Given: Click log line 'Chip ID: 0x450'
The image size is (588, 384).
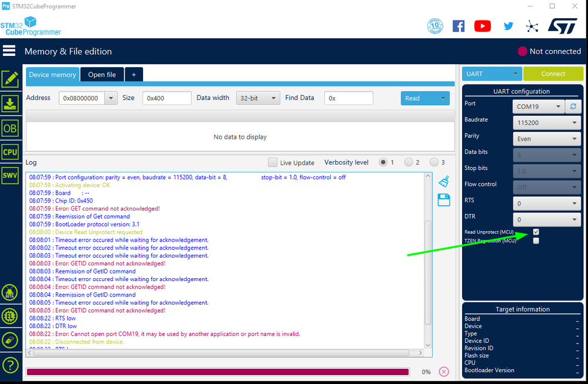Looking at the screenshot, I should click(61, 201).
